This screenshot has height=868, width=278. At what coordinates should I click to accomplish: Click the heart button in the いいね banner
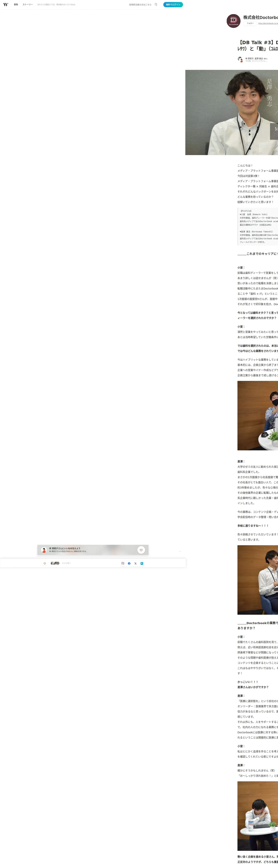[x=141, y=550]
